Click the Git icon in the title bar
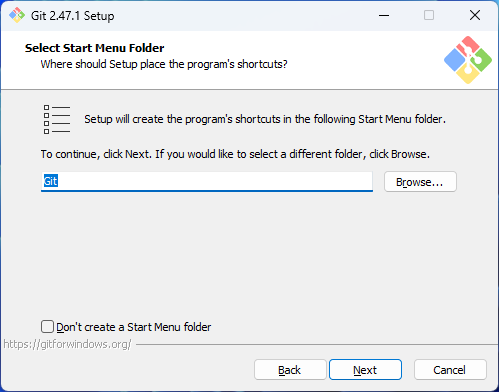The image size is (499, 392). (x=17, y=15)
